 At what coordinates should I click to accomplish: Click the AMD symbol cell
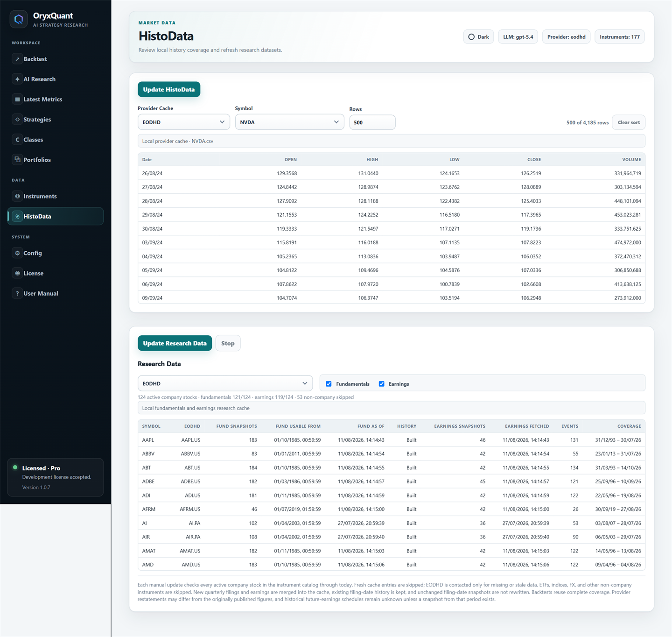148,565
